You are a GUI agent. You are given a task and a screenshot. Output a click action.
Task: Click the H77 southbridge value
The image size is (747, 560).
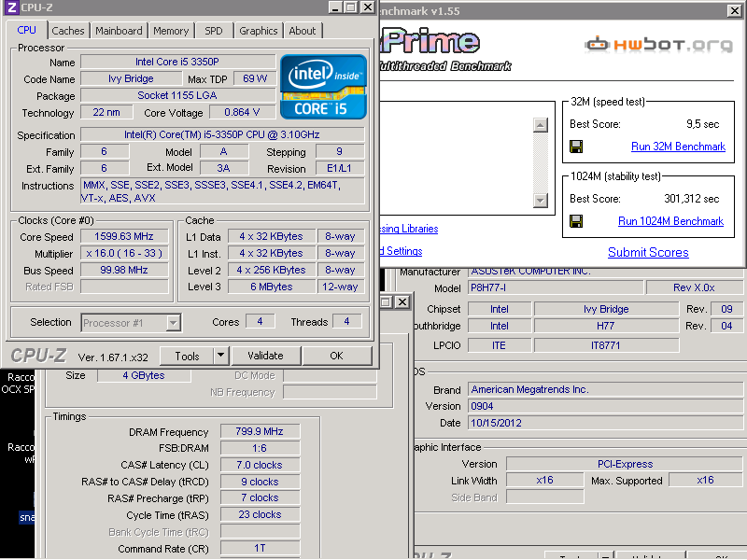[x=606, y=326]
